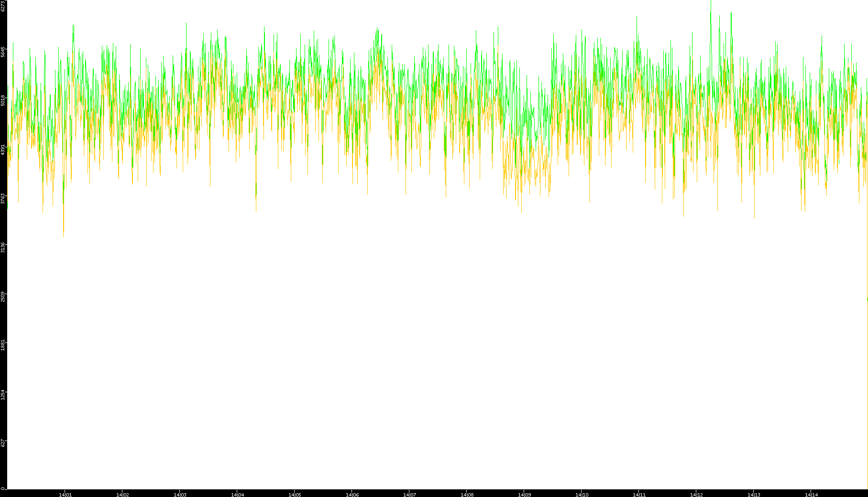Click the 6273 maximum value label

point(3,6)
